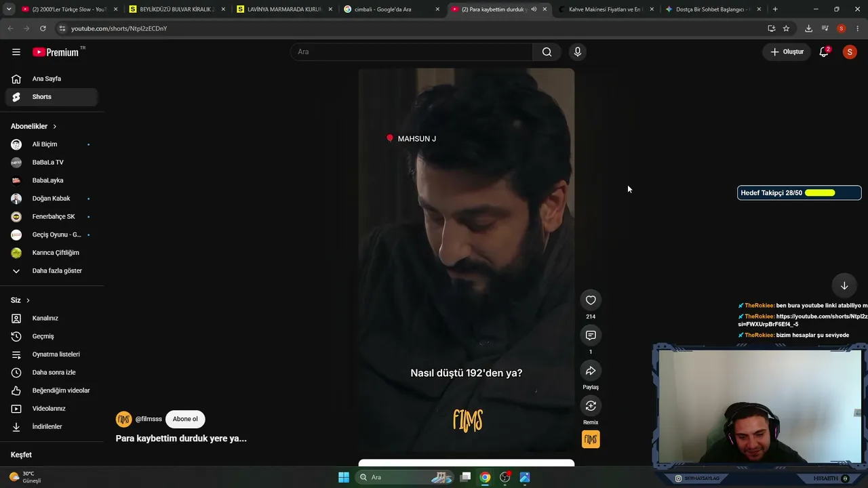The height and width of the screenshot is (488, 868).
Task: Open Geçmiş watch history
Action: [x=52, y=336]
